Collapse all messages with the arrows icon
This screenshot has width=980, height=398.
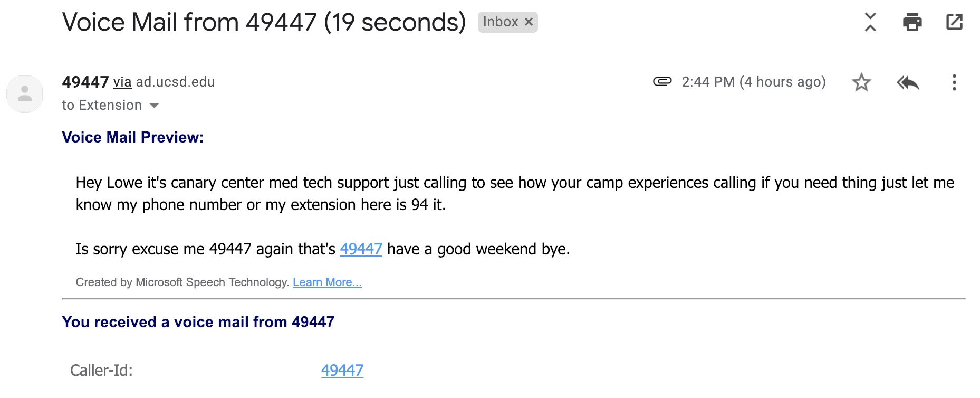click(870, 22)
